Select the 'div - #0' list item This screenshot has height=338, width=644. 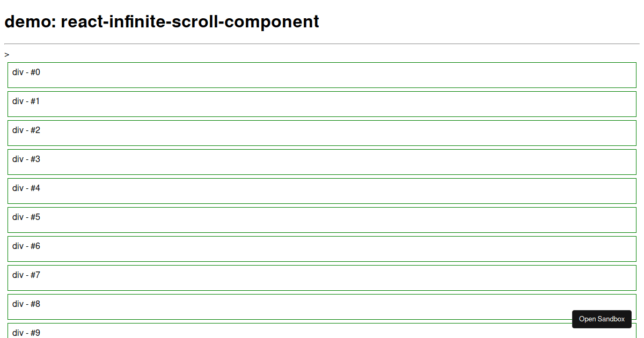click(x=322, y=75)
